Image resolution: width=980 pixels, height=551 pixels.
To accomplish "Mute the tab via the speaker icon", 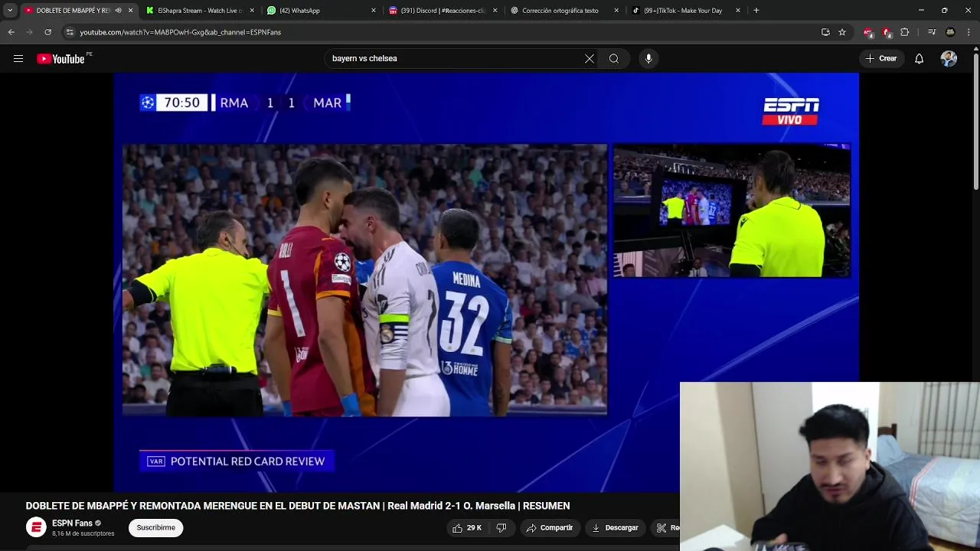I will point(118,11).
